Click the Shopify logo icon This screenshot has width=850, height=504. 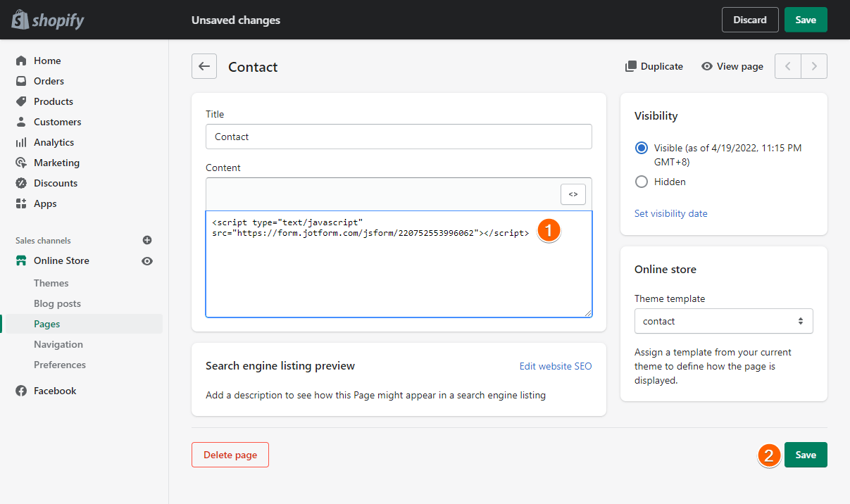(x=20, y=19)
